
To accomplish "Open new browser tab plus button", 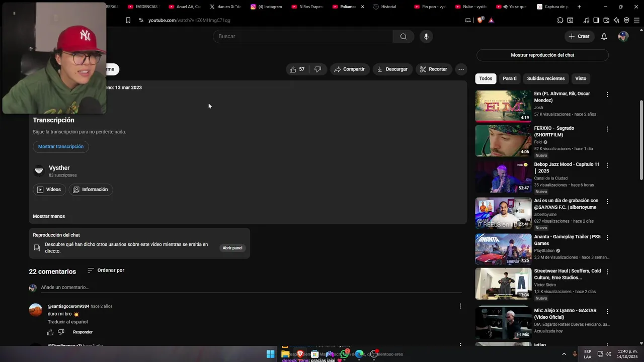I will pyautogui.click(x=579, y=7).
